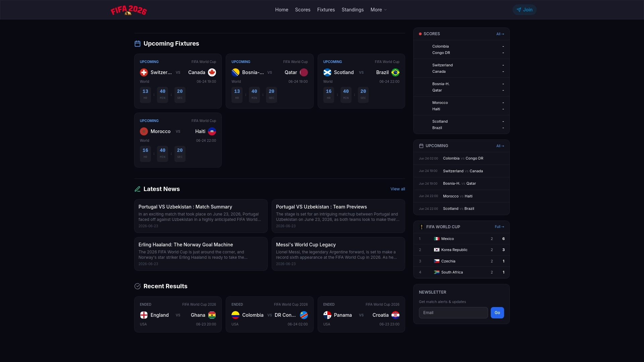The height and width of the screenshot is (362, 644).
Task: Click the Panama flag icon
Action: click(327, 315)
